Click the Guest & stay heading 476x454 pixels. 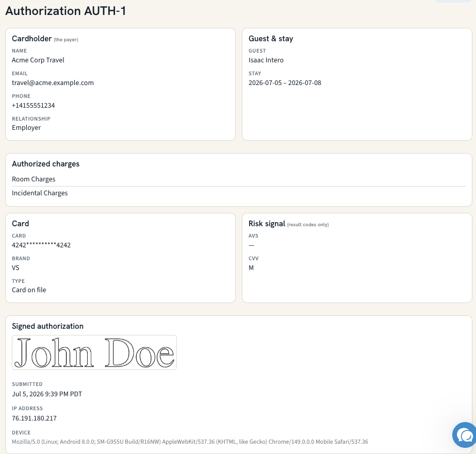(x=271, y=39)
